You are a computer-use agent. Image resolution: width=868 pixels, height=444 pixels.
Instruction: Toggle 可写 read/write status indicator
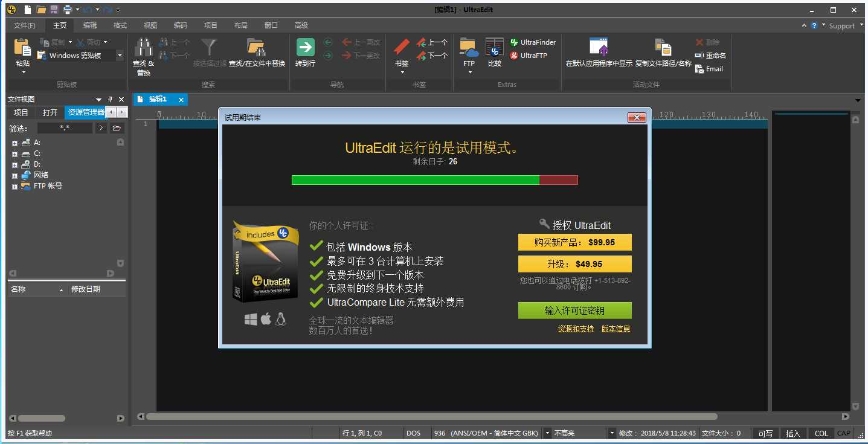(x=765, y=433)
